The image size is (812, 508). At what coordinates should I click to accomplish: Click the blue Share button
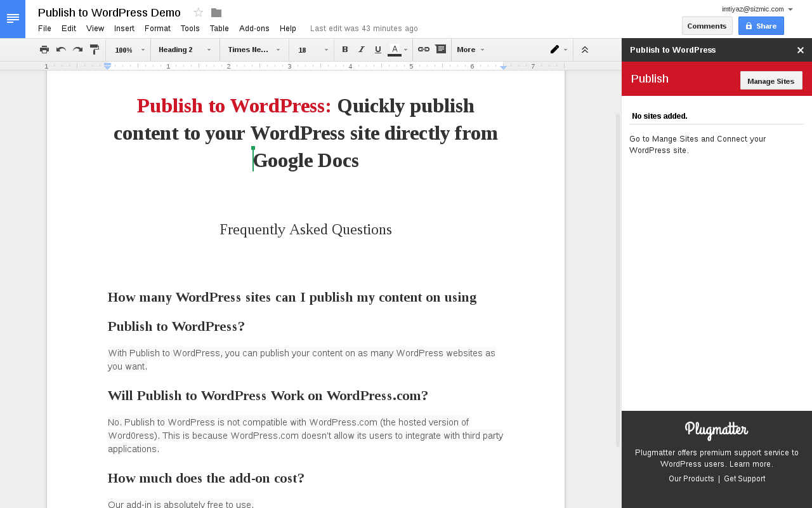pyautogui.click(x=761, y=26)
